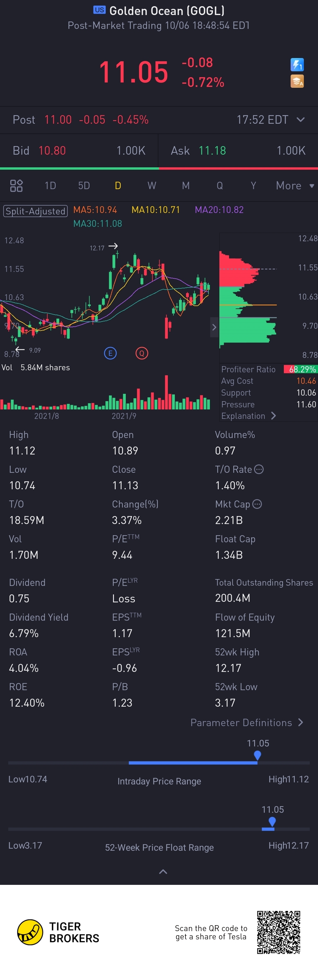Tap the 9.09 low annotation on chart
The image size is (318, 980).
tap(35, 350)
